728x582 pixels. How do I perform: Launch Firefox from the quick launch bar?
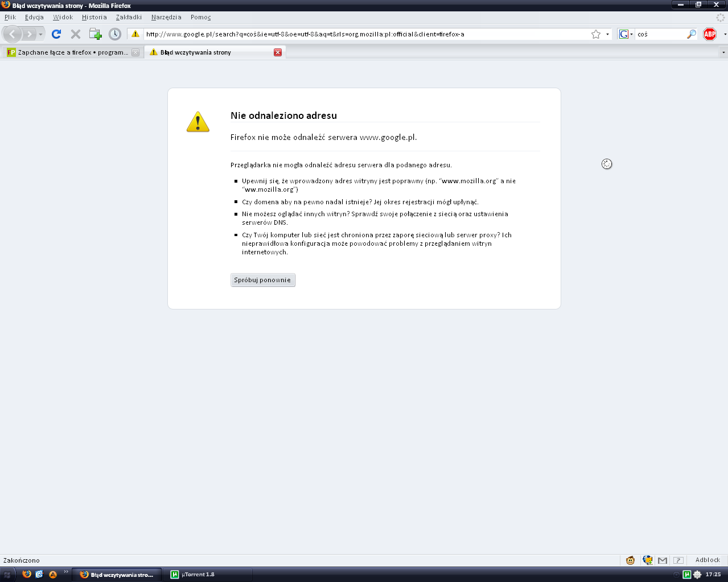click(27, 575)
